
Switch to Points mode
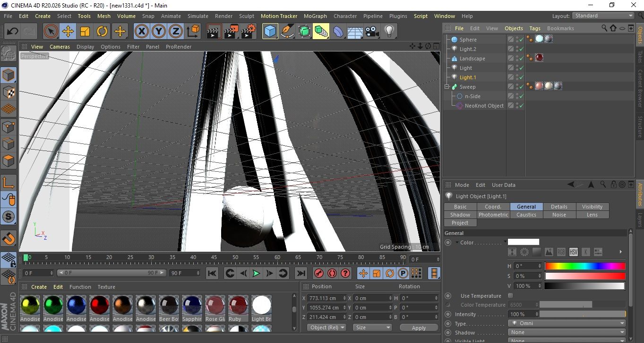coord(9,126)
